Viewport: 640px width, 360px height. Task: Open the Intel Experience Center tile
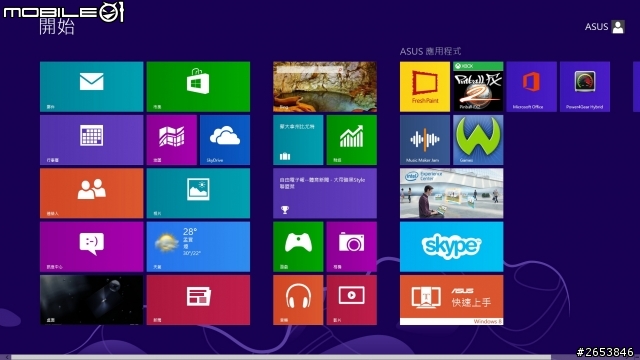(451, 193)
